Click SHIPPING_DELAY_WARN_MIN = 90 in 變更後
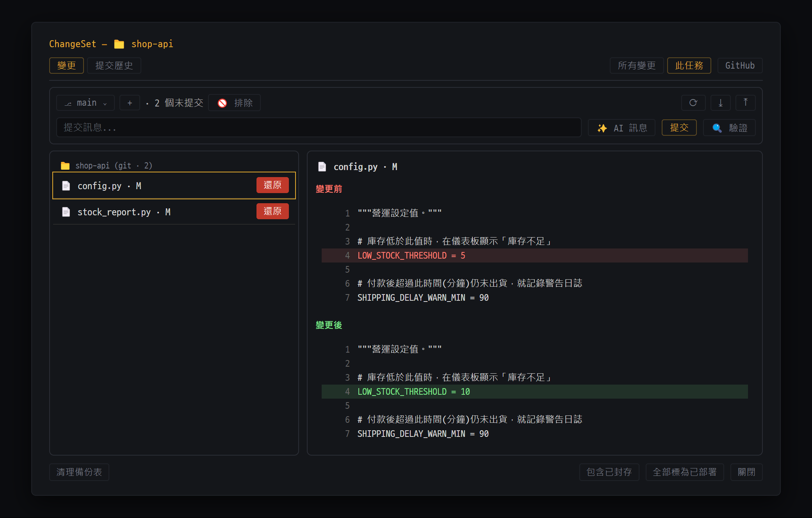The width and height of the screenshot is (812, 518). pyautogui.click(x=423, y=434)
